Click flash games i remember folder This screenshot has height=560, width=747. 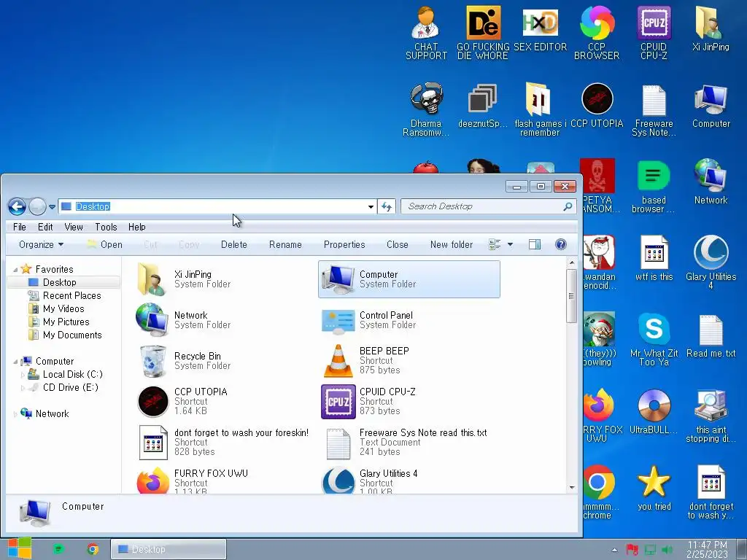(540, 110)
